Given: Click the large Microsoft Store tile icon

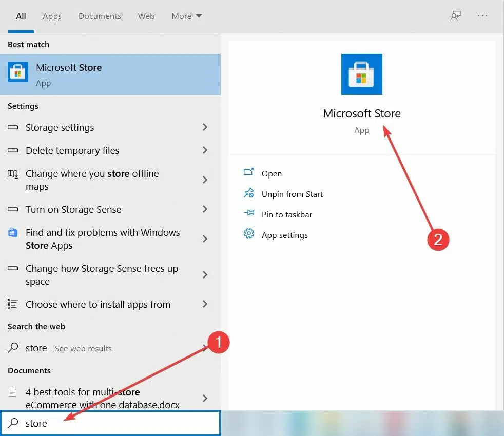Looking at the screenshot, I should click(x=362, y=74).
